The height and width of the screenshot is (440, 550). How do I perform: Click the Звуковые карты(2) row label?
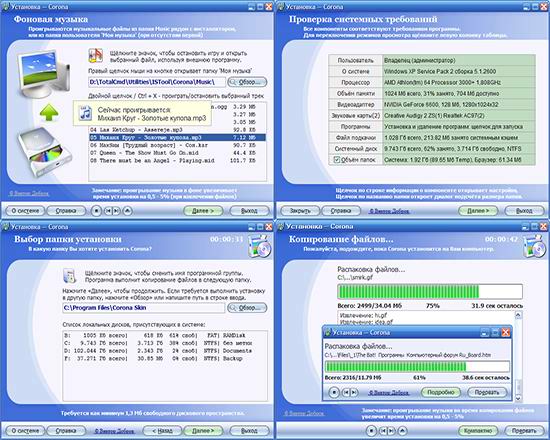coord(355,115)
